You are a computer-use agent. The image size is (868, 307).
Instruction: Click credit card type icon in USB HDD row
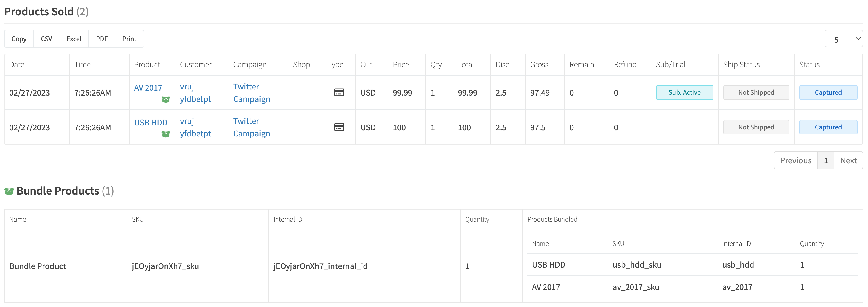339,127
